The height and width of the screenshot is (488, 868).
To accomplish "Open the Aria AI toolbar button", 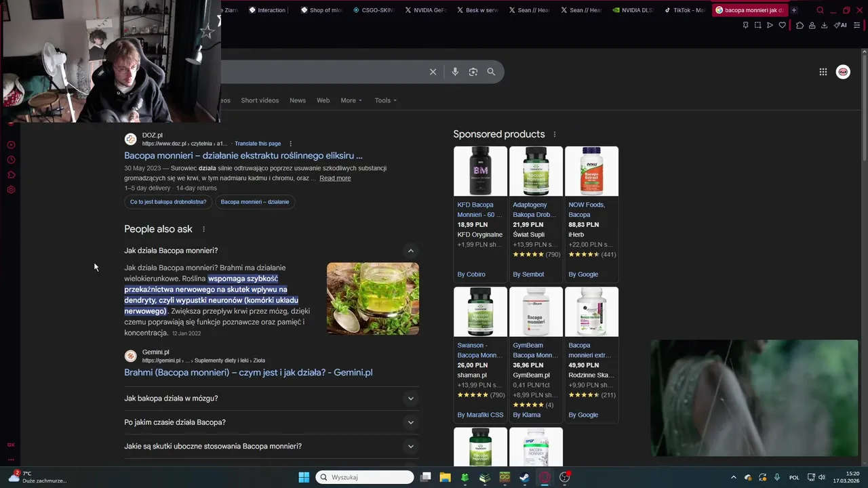I will click(840, 25).
